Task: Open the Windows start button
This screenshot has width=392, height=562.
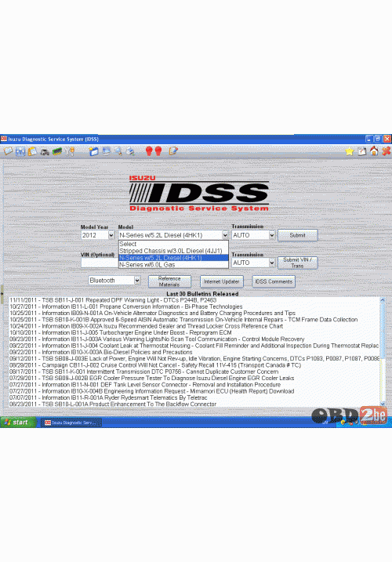Action: pyautogui.click(x=18, y=422)
